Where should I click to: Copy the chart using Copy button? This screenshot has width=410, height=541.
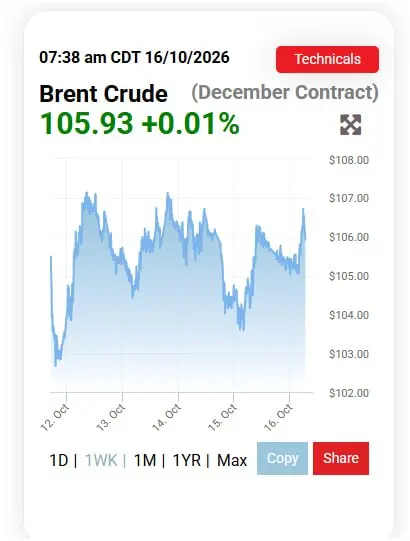[282, 458]
